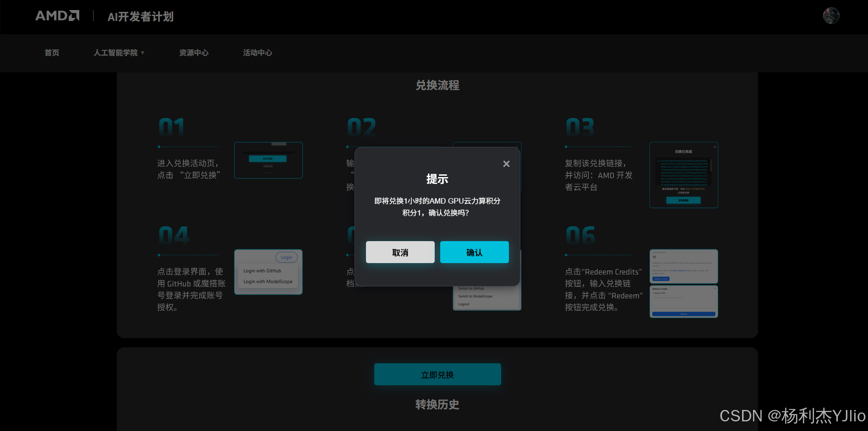The width and height of the screenshot is (868, 431).
Task: Click step 06 text 点击"Redeem Credits"
Action: (603, 272)
